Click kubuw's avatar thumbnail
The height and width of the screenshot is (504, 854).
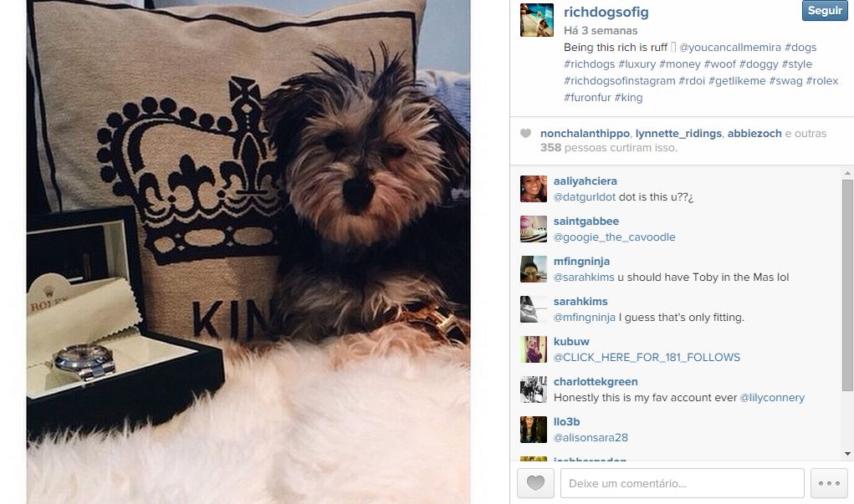[534, 349]
